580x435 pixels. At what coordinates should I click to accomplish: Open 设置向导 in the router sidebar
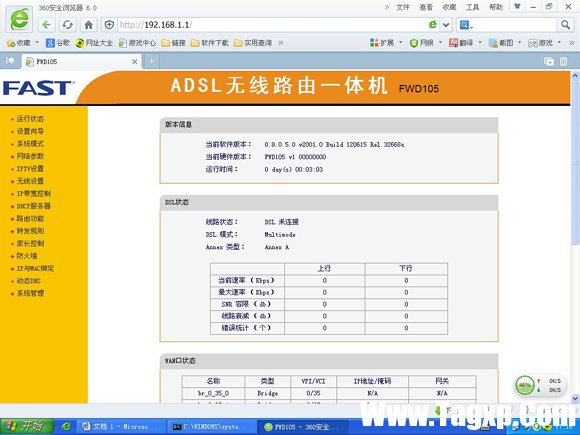[x=30, y=131]
